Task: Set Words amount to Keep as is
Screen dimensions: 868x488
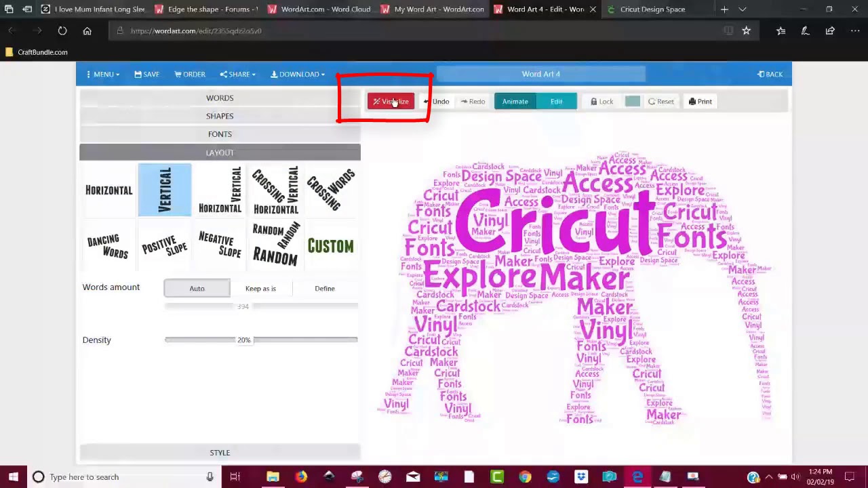Action: tap(260, 289)
